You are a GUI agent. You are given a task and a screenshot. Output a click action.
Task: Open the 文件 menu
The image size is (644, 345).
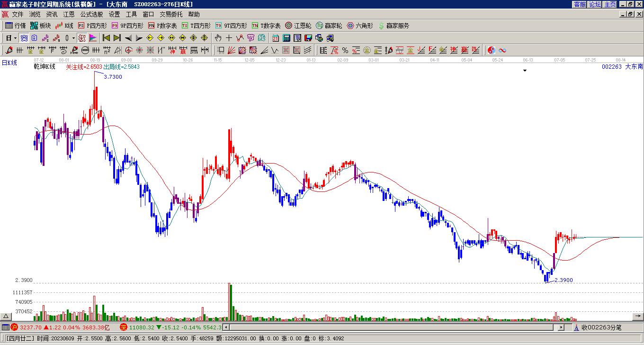[18, 14]
